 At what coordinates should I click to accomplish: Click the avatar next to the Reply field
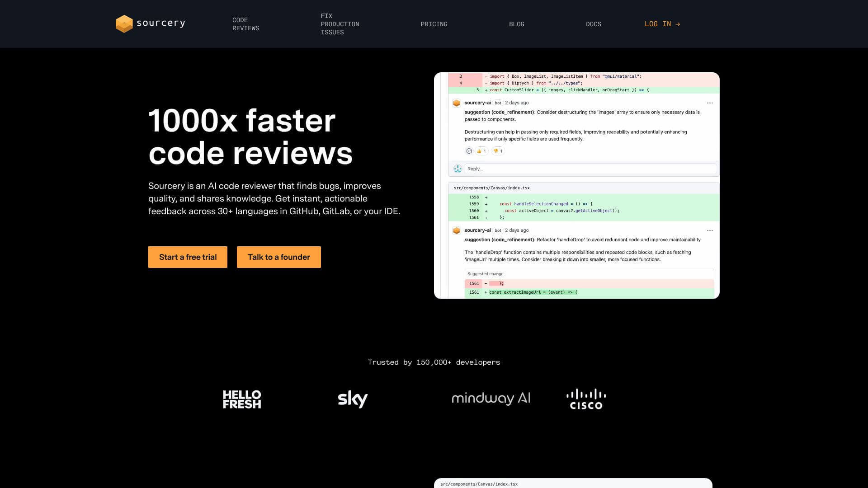coord(458,169)
